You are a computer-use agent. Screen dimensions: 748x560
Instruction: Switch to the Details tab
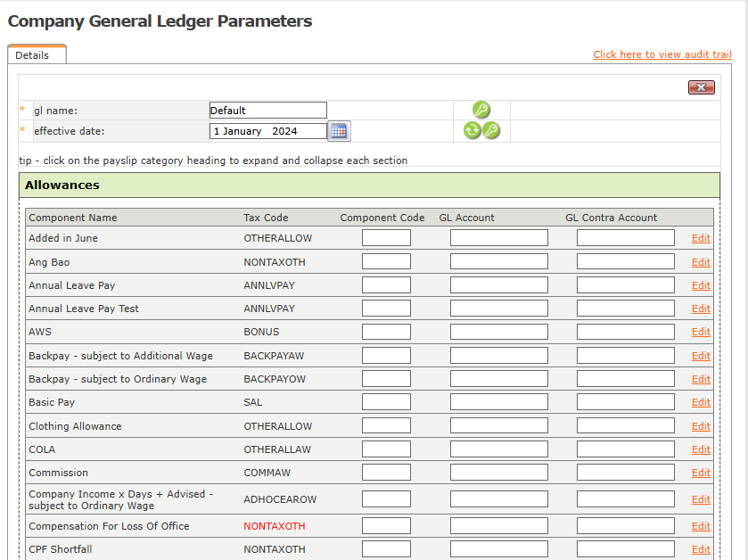[x=33, y=55]
